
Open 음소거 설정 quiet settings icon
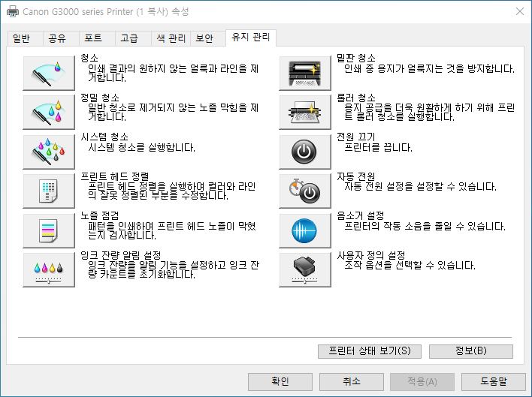click(304, 230)
